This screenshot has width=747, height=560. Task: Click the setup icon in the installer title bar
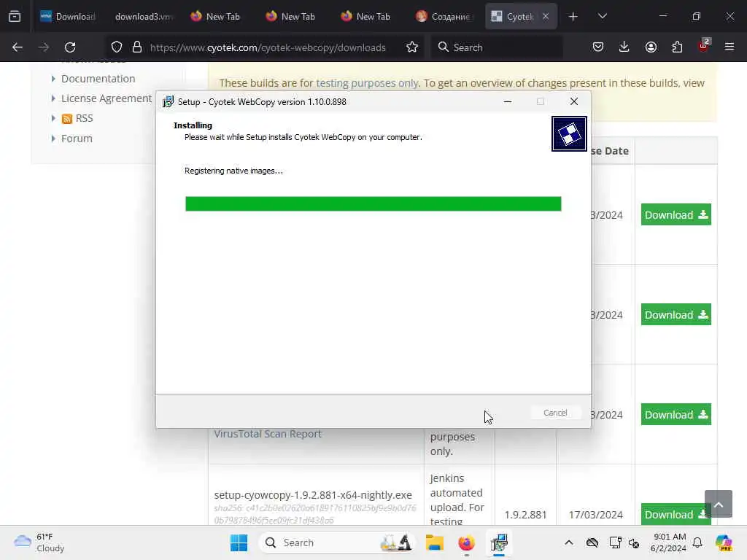(168, 102)
